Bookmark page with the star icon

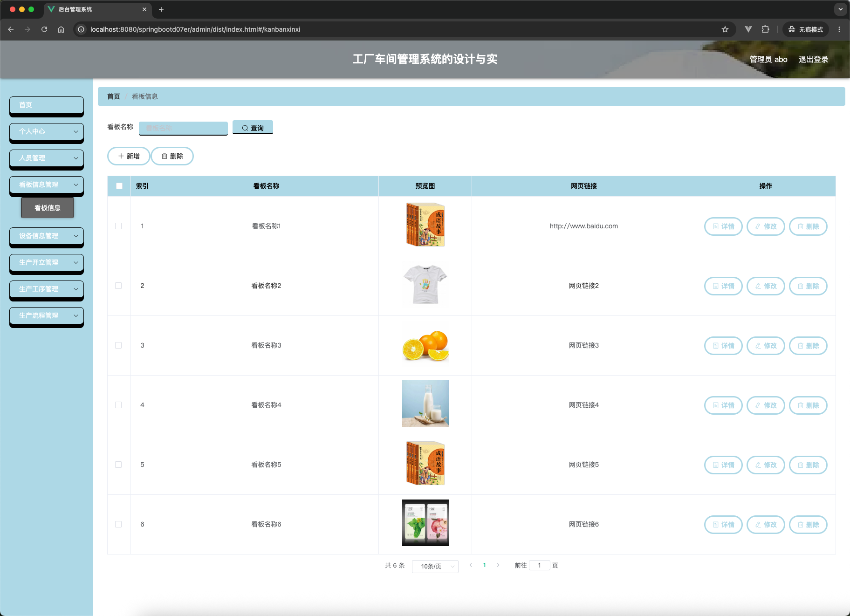725,29
